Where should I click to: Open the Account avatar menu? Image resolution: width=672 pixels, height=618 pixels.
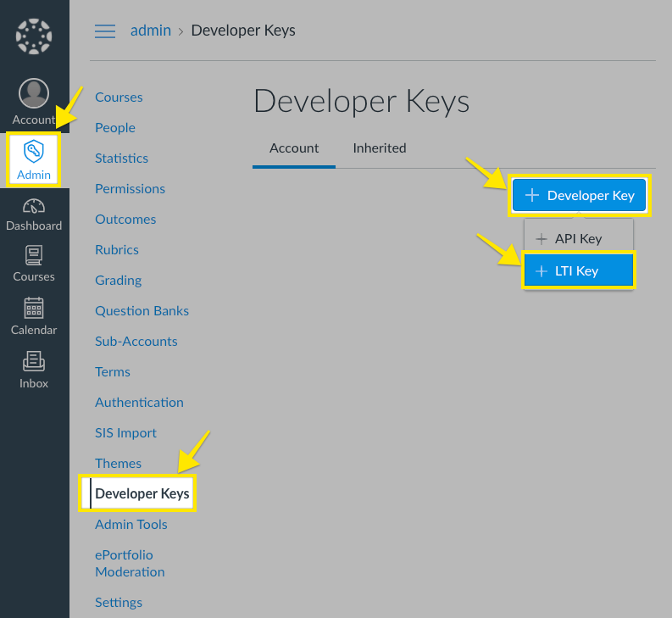tap(34, 102)
